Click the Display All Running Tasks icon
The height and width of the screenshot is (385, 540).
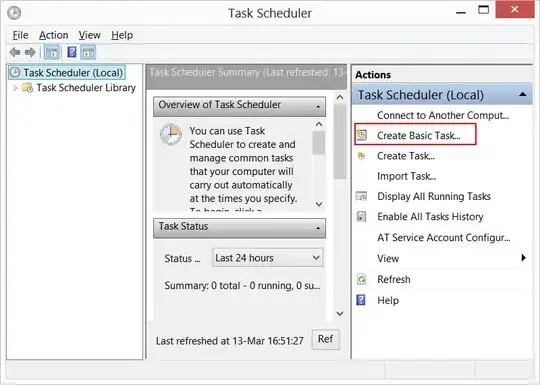pyautogui.click(x=361, y=196)
